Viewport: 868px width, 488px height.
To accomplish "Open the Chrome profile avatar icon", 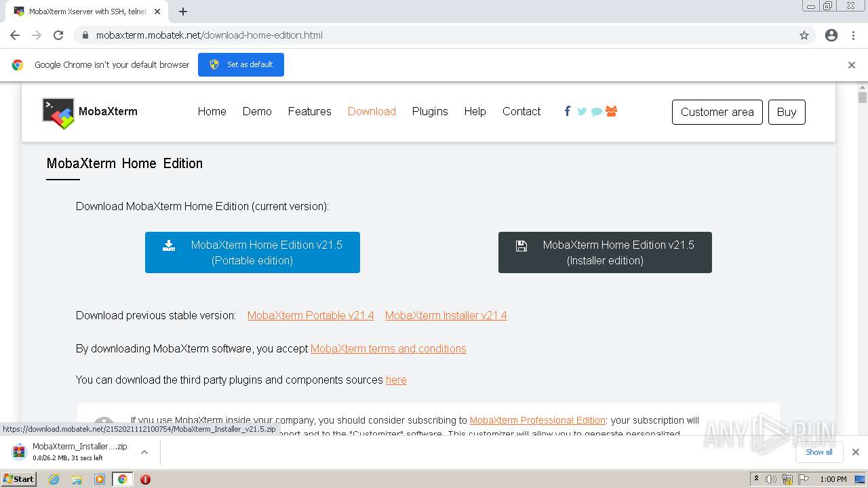I will coord(831,35).
